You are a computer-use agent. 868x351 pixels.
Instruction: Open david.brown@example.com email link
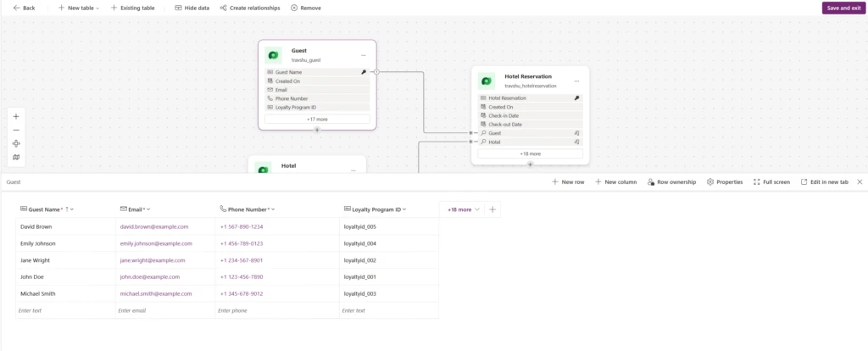153,227
